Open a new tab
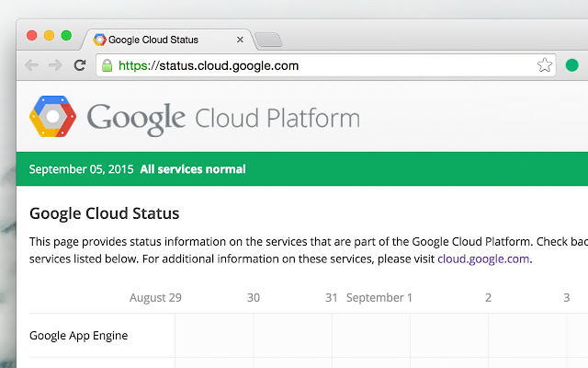The width and height of the screenshot is (588, 368). coord(267,40)
